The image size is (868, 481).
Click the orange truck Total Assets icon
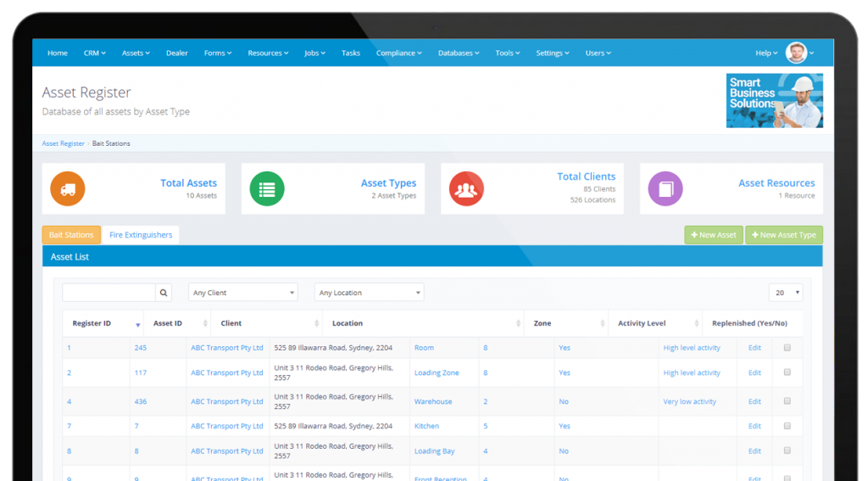pyautogui.click(x=68, y=189)
